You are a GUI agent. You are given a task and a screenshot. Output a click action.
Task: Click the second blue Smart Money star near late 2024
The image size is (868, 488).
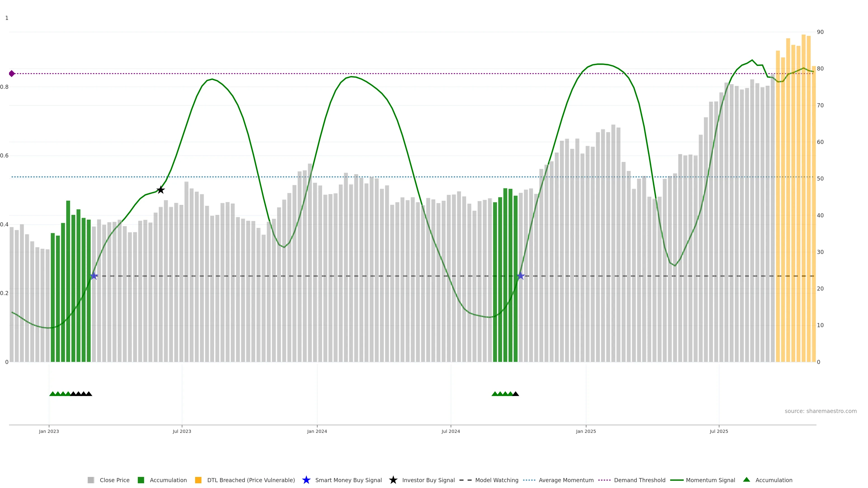(521, 276)
